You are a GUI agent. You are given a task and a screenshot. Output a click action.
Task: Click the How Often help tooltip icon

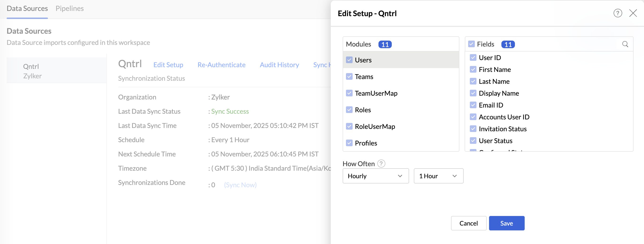pyautogui.click(x=381, y=164)
